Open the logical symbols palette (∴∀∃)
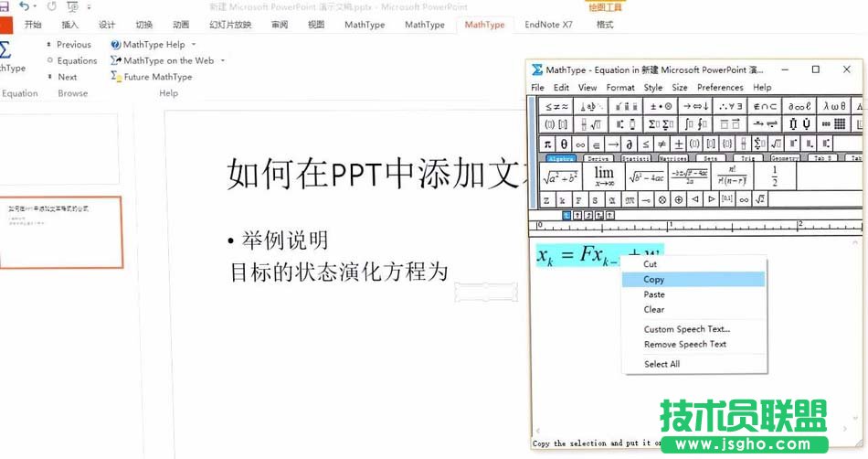This screenshot has height=459, width=868. (730, 106)
